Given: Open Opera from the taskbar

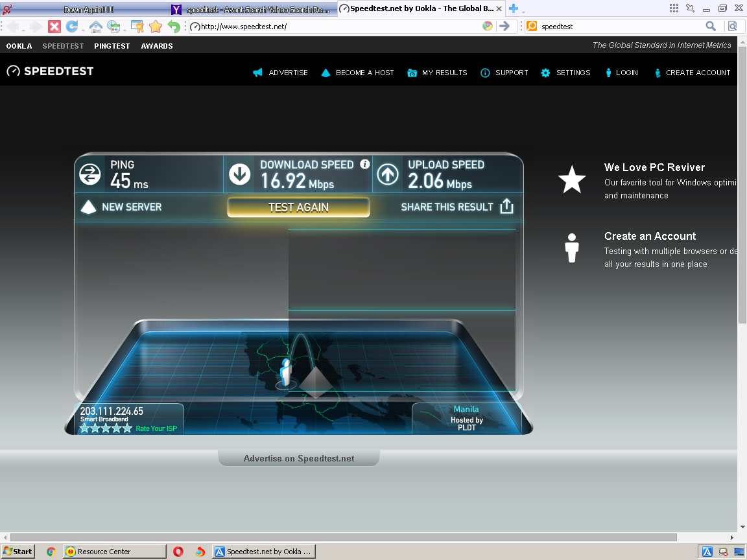Looking at the screenshot, I should click(178, 552).
